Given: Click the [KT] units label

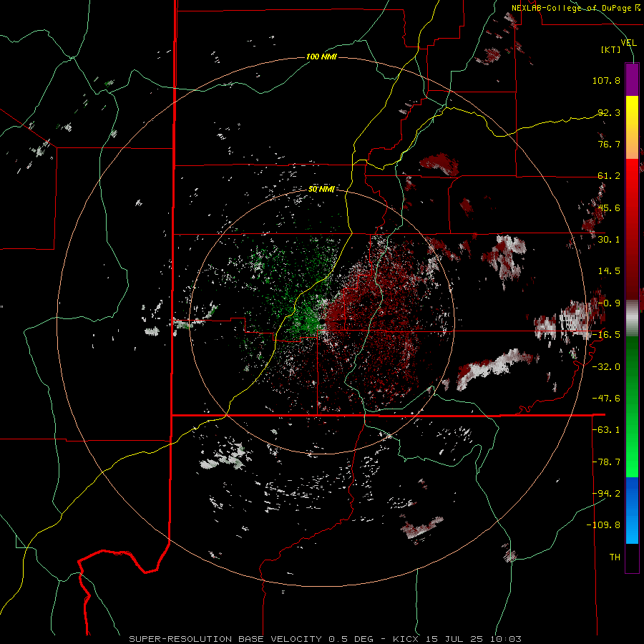Looking at the screenshot, I should (x=611, y=49).
